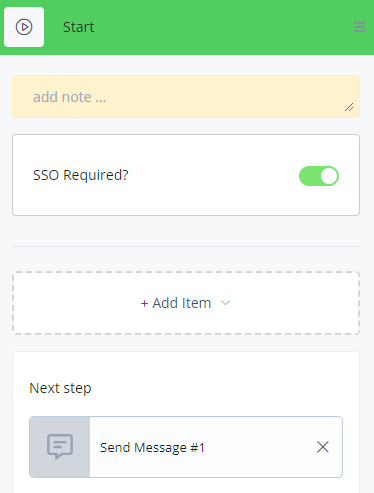Open the menu lines icon in header
Screen dimensions: 374x493
(x=360, y=27)
